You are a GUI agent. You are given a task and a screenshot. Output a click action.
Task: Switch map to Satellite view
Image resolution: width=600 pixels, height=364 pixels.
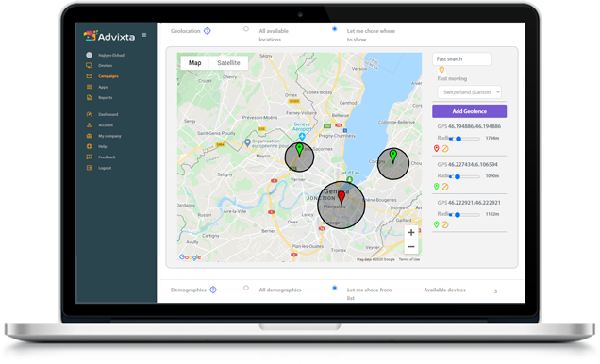tap(228, 63)
